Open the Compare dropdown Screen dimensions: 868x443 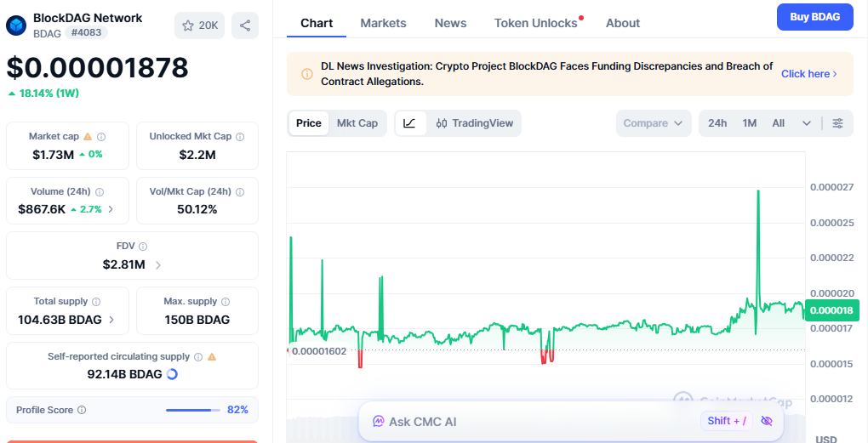654,123
